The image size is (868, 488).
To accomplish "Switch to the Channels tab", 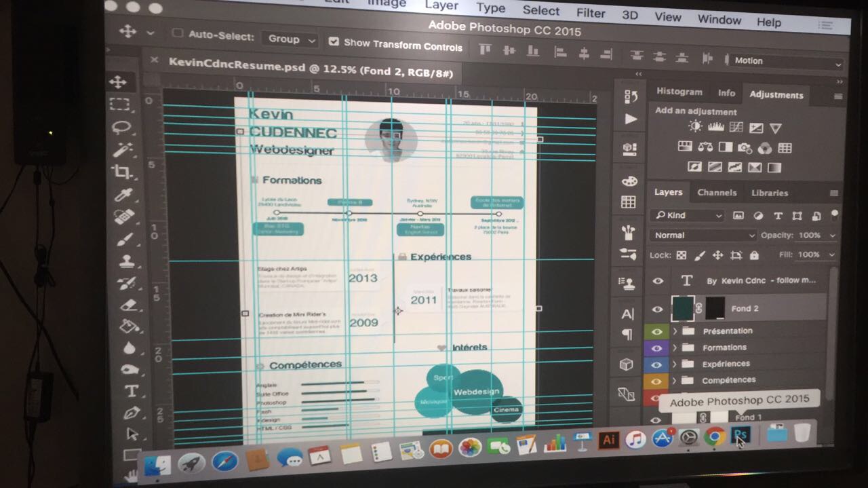I will click(716, 193).
